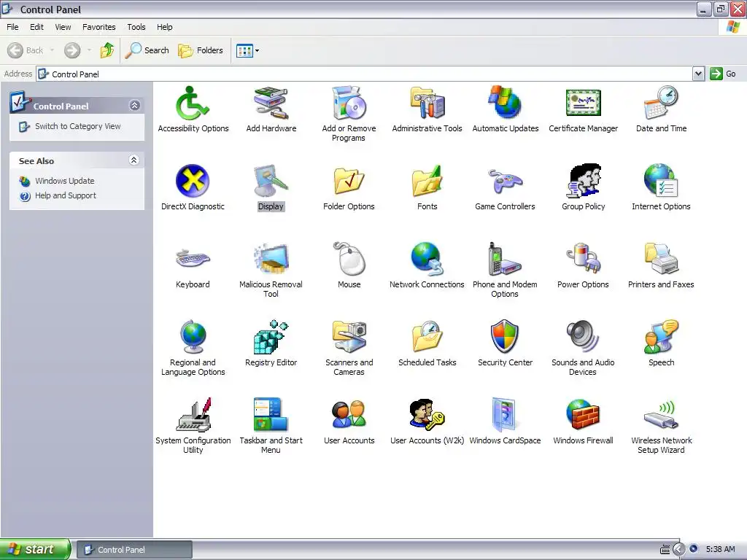Select System Configuration Utility icon
Viewport: 747px width, 560px height.
coord(193,415)
